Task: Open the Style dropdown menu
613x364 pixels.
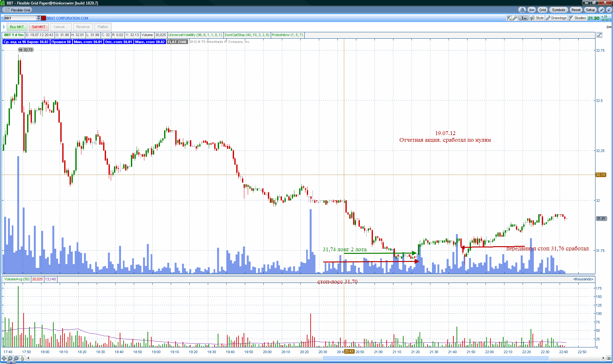Action: (537, 18)
